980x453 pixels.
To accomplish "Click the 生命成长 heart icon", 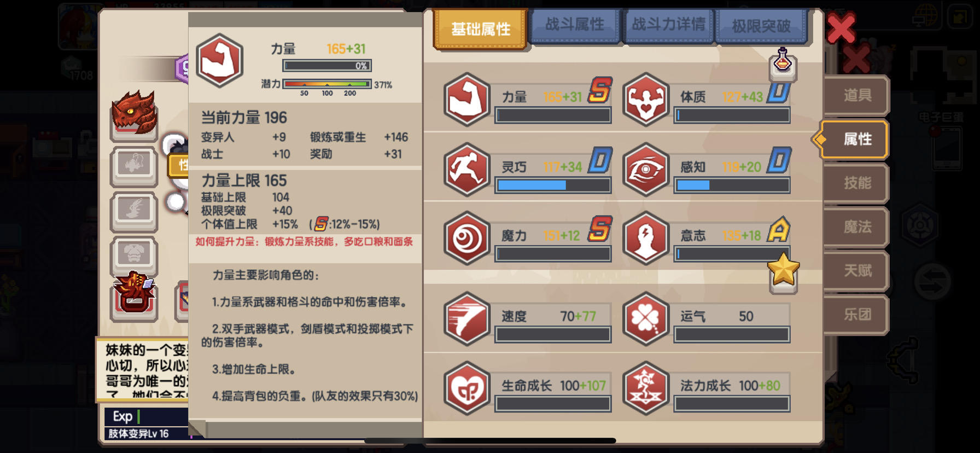I will click(466, 388).
